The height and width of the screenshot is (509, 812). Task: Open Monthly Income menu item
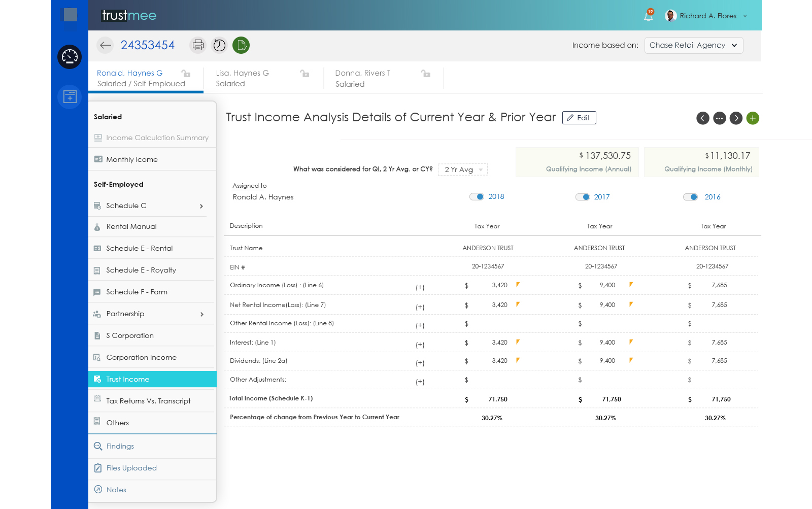pyautogui.click(x=152, y=159)
